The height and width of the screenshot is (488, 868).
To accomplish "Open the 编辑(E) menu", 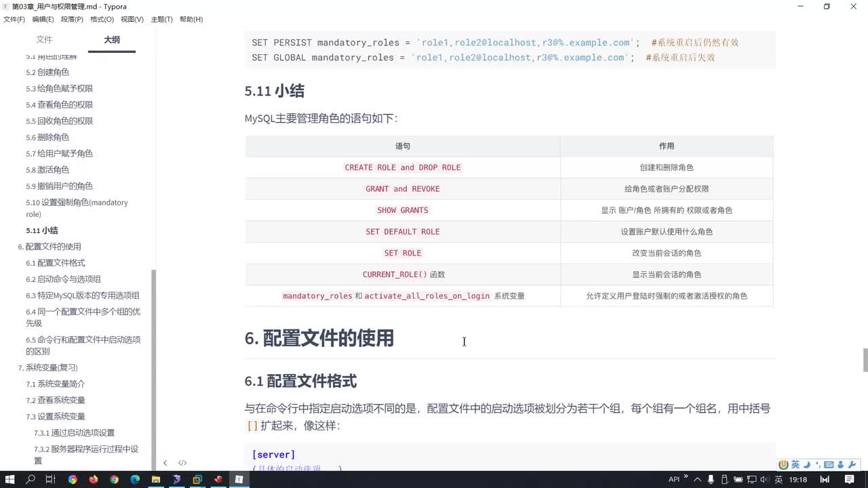I will click(x=43, y=20).
